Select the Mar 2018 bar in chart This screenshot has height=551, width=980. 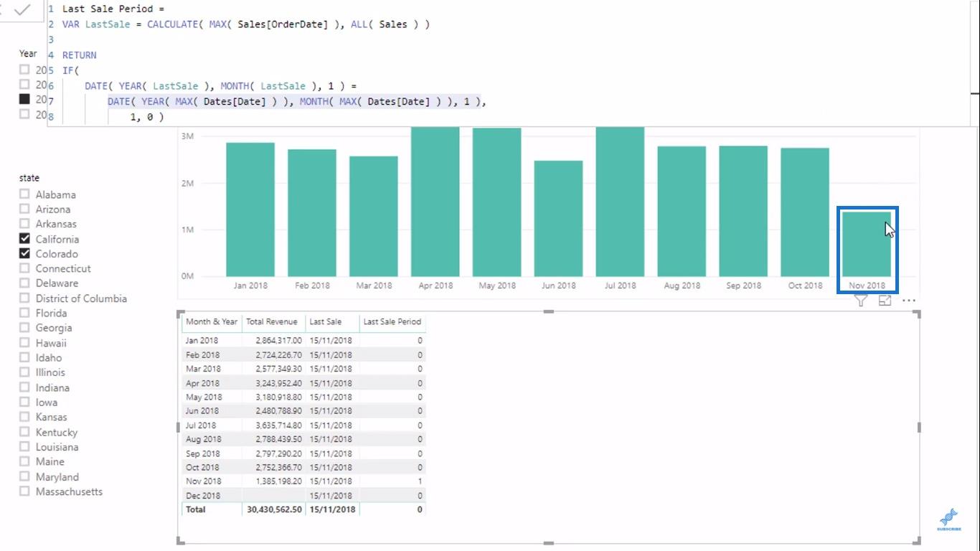374,216
